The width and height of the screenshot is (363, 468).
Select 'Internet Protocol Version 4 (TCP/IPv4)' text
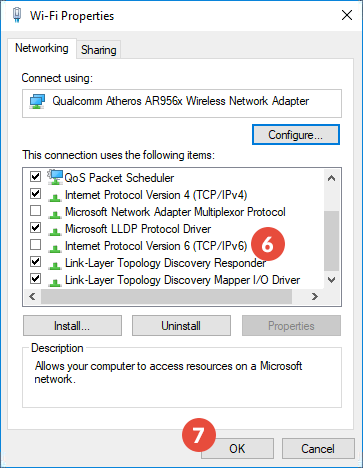[156, 195]
